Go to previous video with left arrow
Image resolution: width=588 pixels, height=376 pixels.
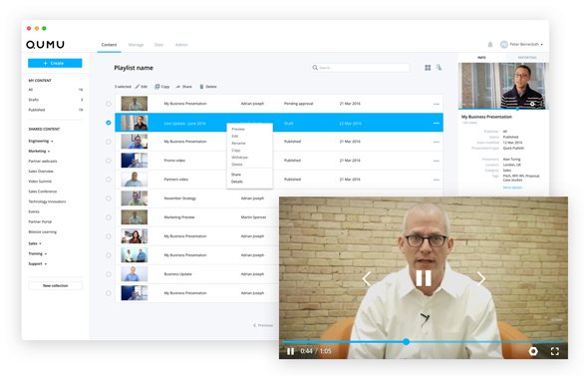pyautogui.click(x=367, y=278)
